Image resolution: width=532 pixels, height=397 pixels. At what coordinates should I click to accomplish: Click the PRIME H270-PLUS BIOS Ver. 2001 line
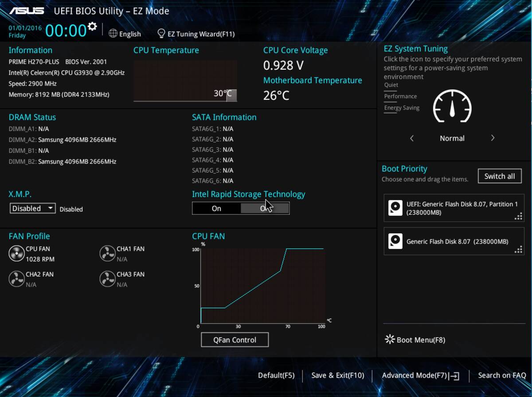(x=58, y=62)
